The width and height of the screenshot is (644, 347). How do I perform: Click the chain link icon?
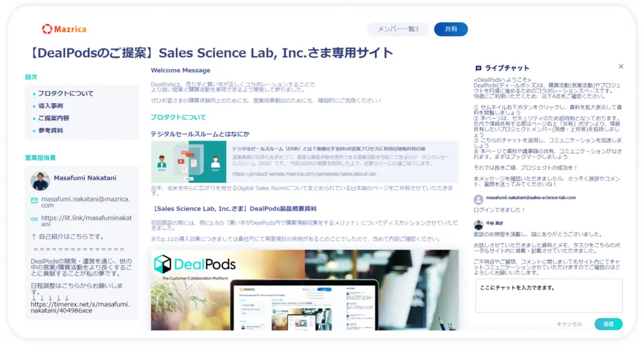click(34, 220)
